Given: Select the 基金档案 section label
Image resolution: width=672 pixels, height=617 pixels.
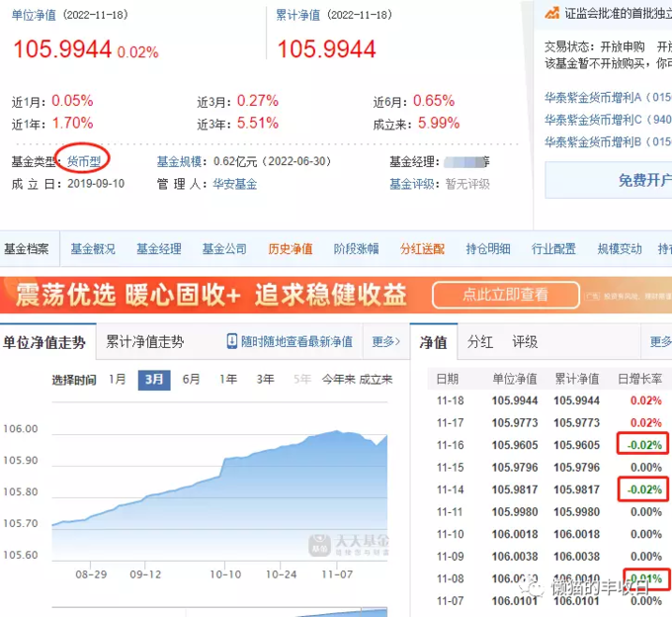Looking at the screenshot, I should pos(27,249).
